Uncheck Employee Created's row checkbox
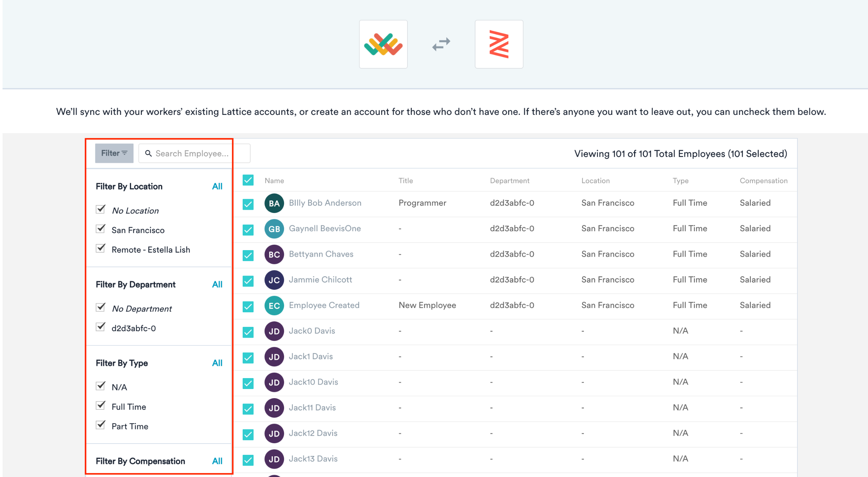Image resolution: width=868 pixels, height=477 pixels. pyautogui.click(x=248, y=306)
